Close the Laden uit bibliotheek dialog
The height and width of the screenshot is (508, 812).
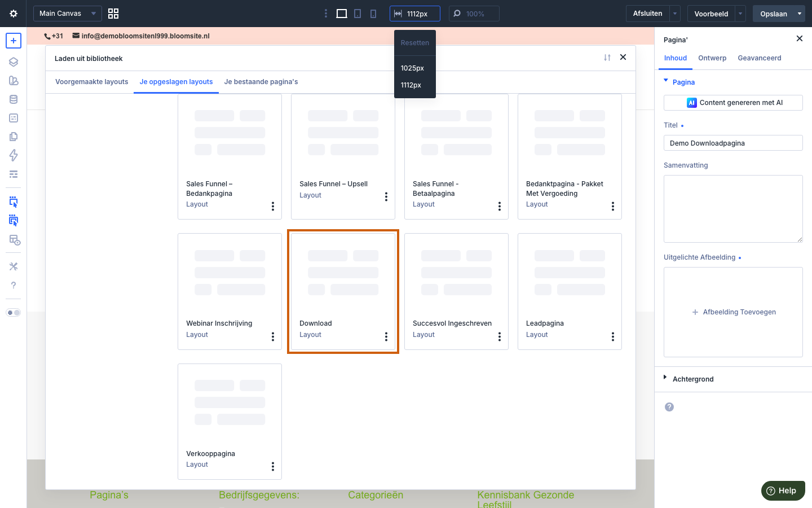coord(623,57)
